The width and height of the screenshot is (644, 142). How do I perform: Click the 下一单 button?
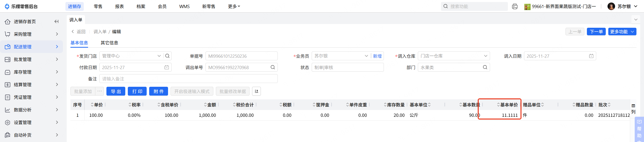[x=596, y=32]
